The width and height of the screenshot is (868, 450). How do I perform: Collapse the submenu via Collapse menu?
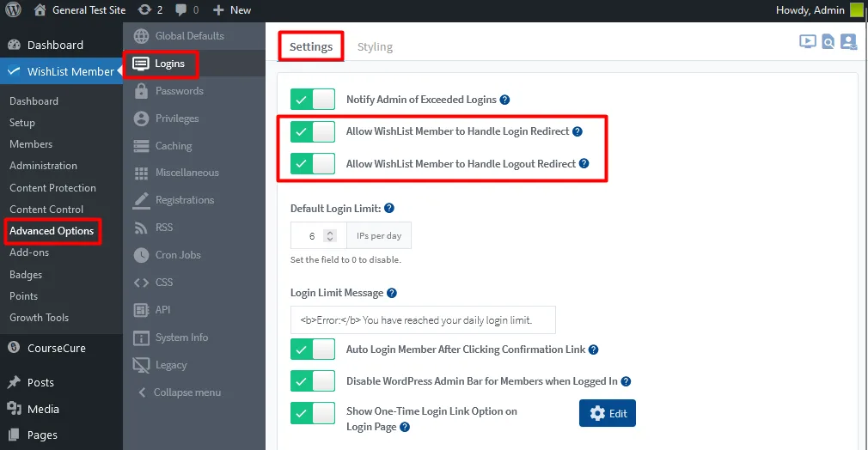click(x=180, y=392)
